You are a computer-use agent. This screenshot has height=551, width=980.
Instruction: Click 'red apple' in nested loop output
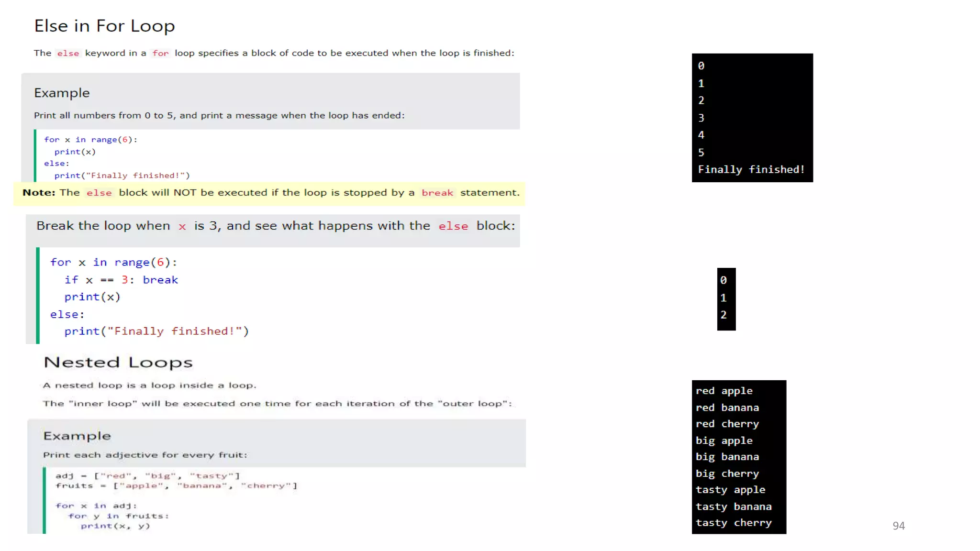point(724,391)
